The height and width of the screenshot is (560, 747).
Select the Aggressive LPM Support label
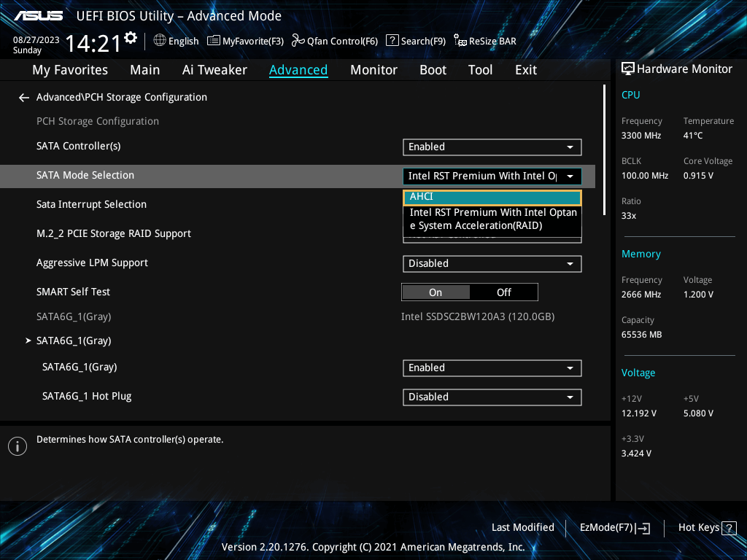[93, 262]
